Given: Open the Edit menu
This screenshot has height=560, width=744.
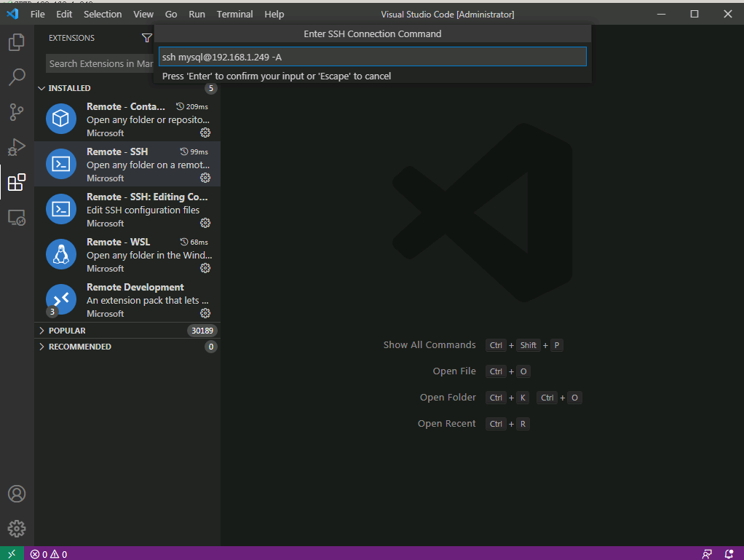Looking at the screenshot, I should tap(64, 15).
